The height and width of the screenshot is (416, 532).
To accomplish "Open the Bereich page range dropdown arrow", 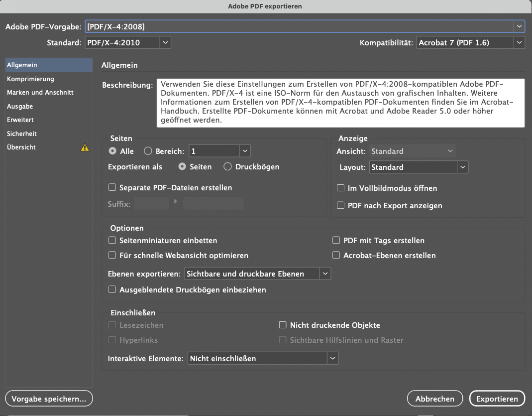I will (x=245, y=151).
